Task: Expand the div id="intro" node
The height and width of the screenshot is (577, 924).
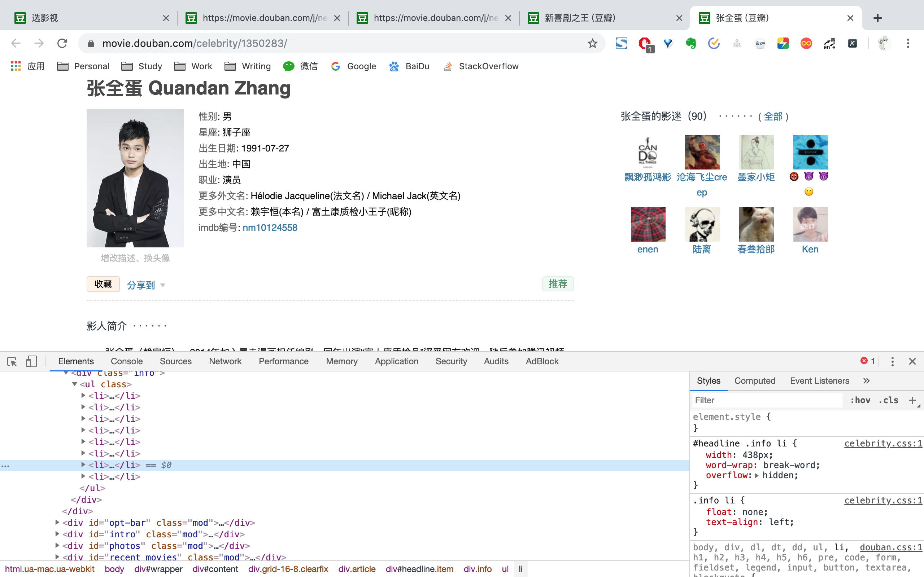Action: (57, 534)
